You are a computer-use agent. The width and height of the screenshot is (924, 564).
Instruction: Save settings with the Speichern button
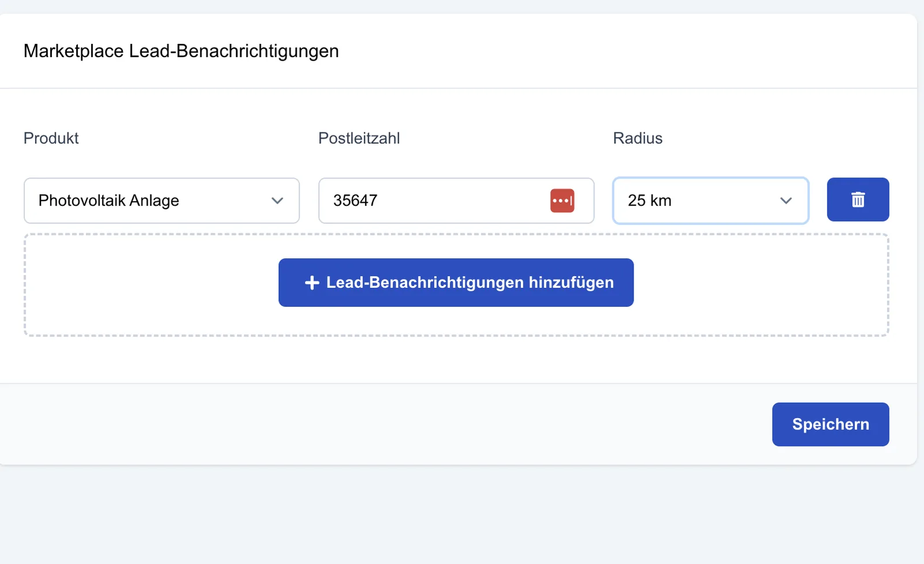point(830,424)
